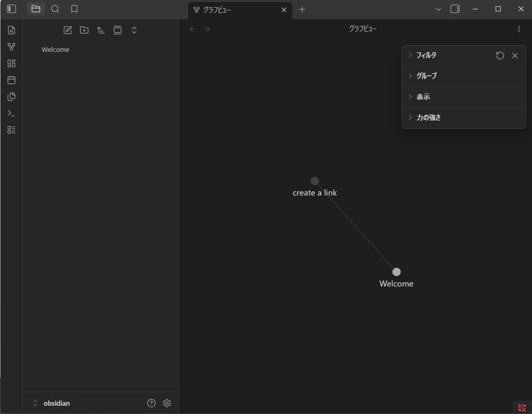Minimize the Obsidian window

click(x=475, y=9)
